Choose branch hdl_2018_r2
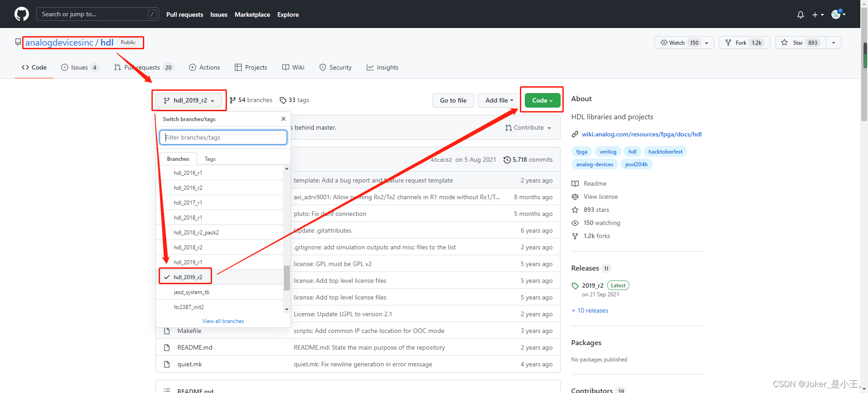This screenshot has width=868, height=393. point(220,248)
